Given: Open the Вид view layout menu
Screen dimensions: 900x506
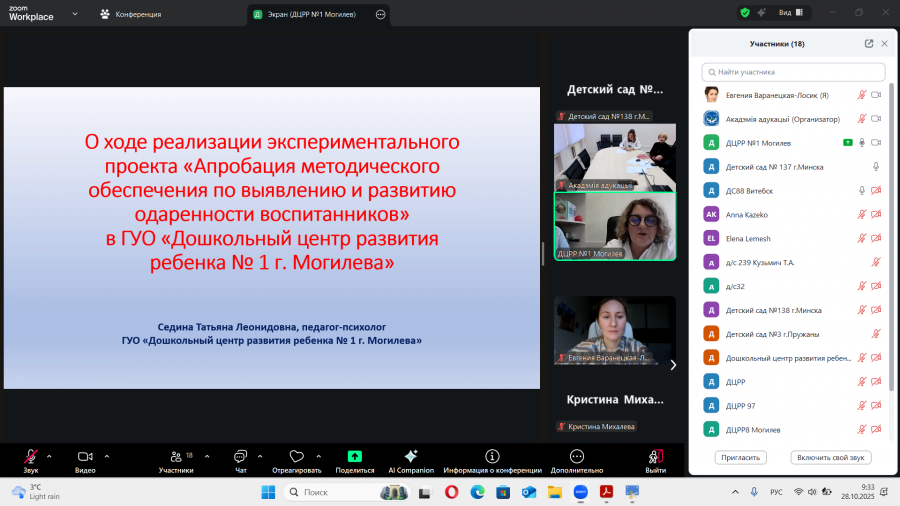Looking at the screenshot, I should (791, 13).
